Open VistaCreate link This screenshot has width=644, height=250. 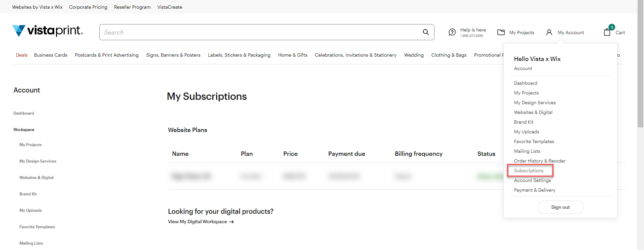tap(170, 7)
